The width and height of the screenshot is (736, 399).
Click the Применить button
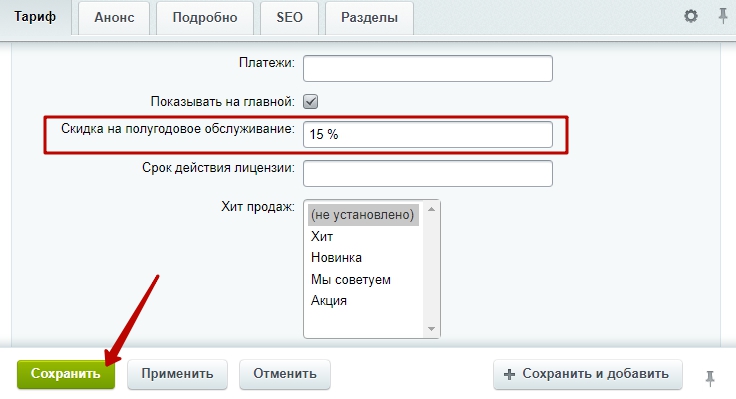[177, 374]
